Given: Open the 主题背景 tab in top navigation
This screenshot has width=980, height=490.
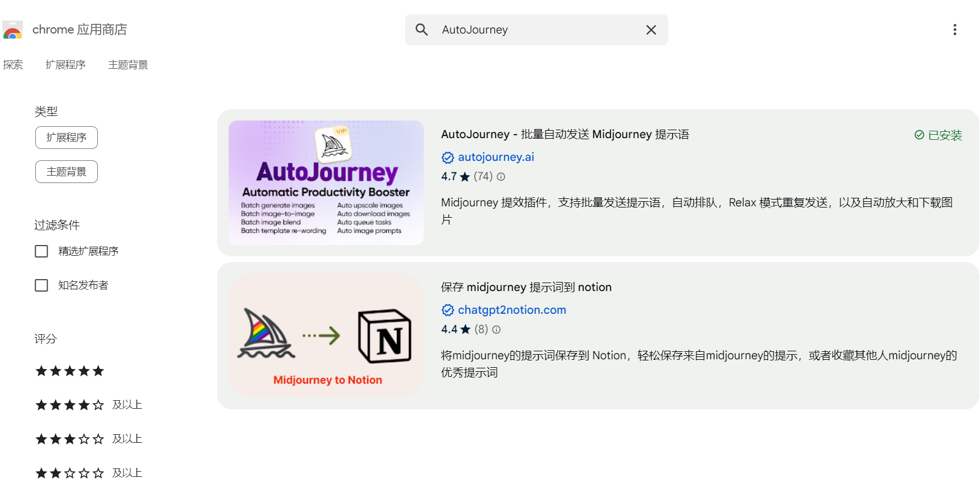Looking at the screenshot, I should click(x=128, y=65).
